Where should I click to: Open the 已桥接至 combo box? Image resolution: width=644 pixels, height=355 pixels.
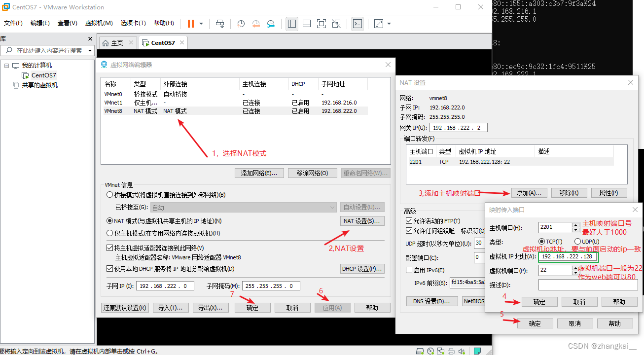(243, 208)
